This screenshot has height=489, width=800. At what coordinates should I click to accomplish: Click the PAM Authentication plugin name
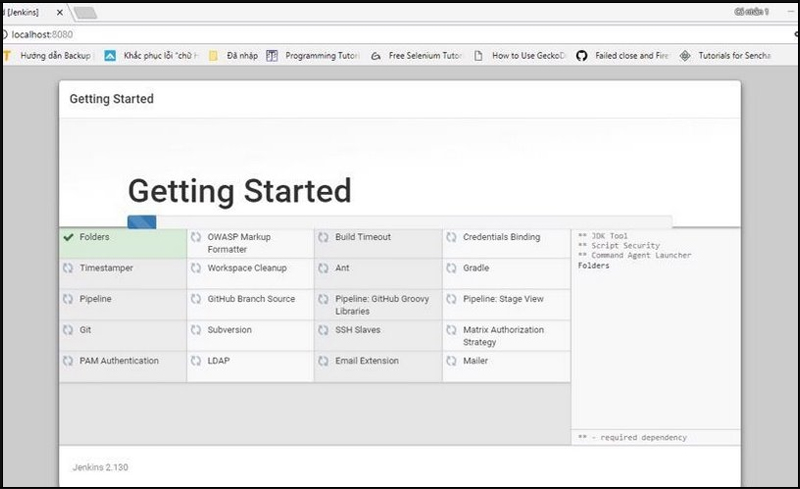coord(119,361)
